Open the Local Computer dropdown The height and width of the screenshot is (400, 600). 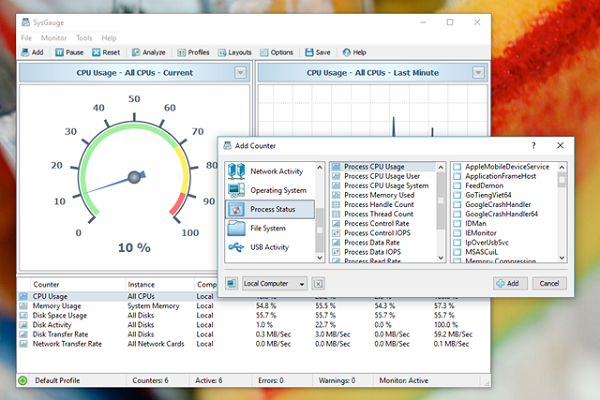[275, 283]
